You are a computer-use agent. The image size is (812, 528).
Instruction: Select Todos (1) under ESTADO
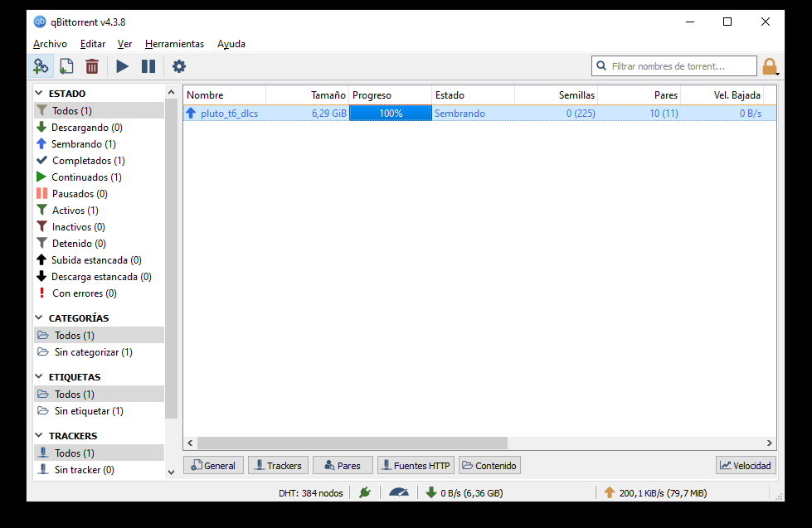(99, 111)
